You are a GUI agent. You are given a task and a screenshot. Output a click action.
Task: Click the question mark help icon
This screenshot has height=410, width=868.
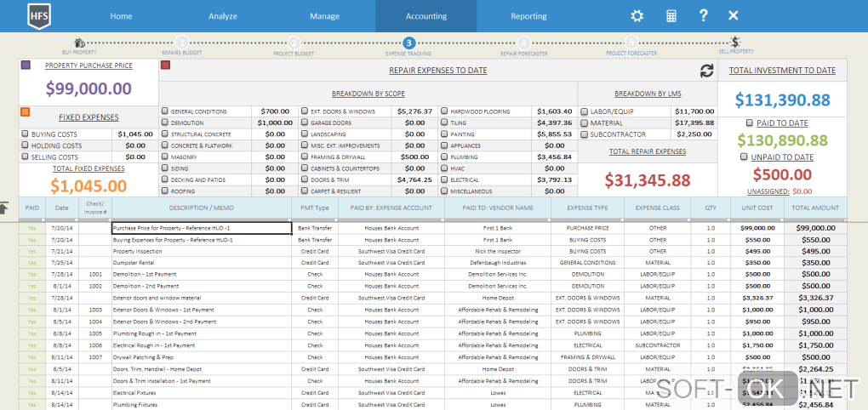point(703,15)
